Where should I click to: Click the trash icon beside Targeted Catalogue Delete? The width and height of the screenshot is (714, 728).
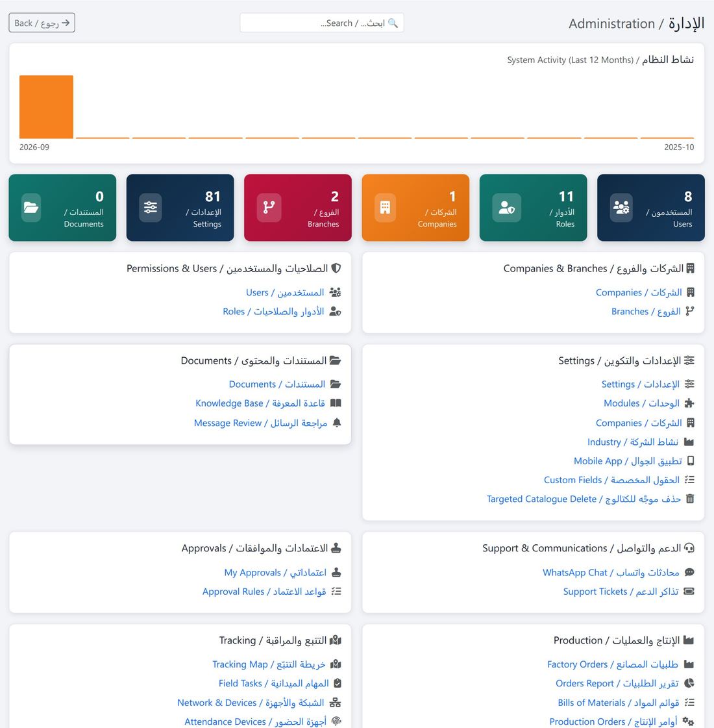[x=691, y=499]
